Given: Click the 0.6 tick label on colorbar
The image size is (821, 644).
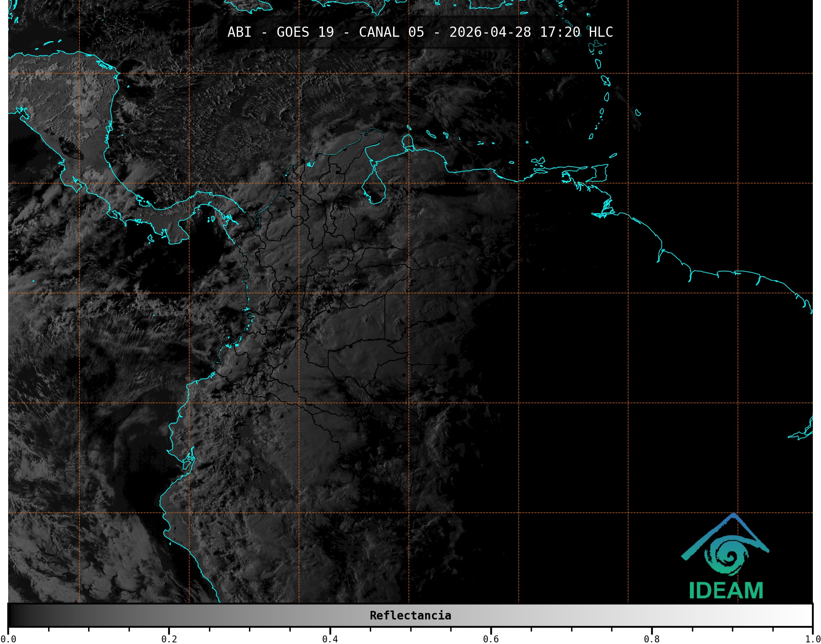Looking at the screenshot, I should 491,639.
